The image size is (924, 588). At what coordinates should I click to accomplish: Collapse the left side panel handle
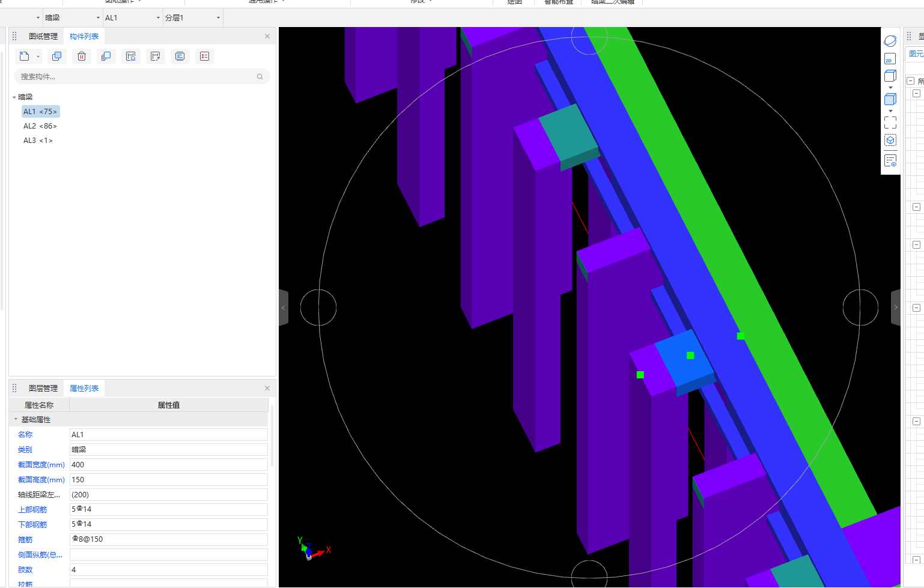(284, 308)
